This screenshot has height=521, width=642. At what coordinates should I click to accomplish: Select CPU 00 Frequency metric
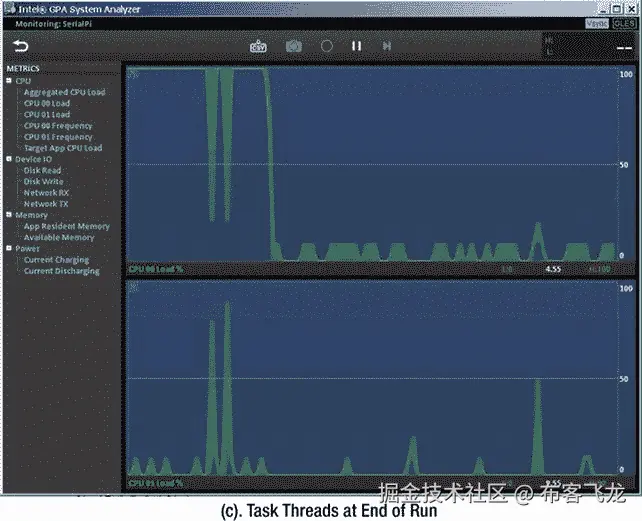pyautogui.click(x=58, y=126)
